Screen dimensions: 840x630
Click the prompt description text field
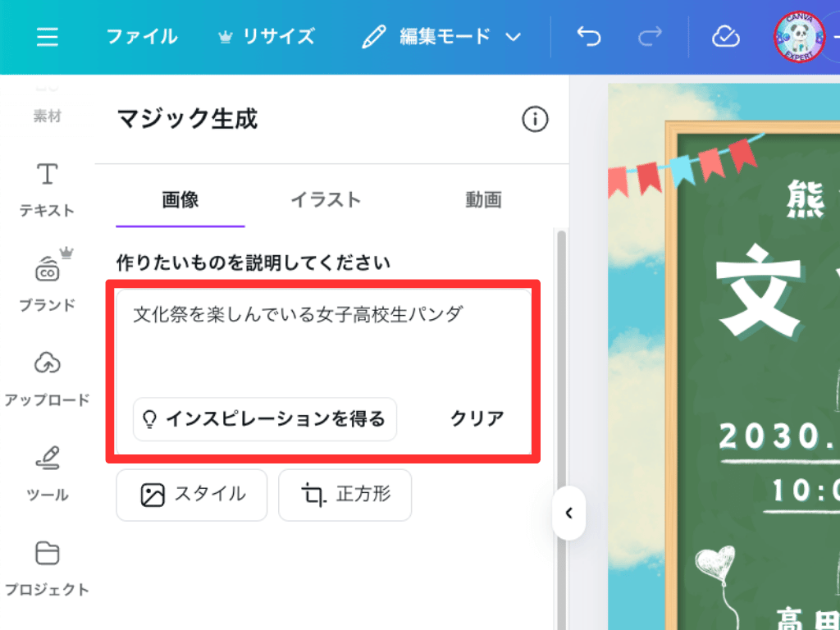pyautogui.click(x=323, y=343)
